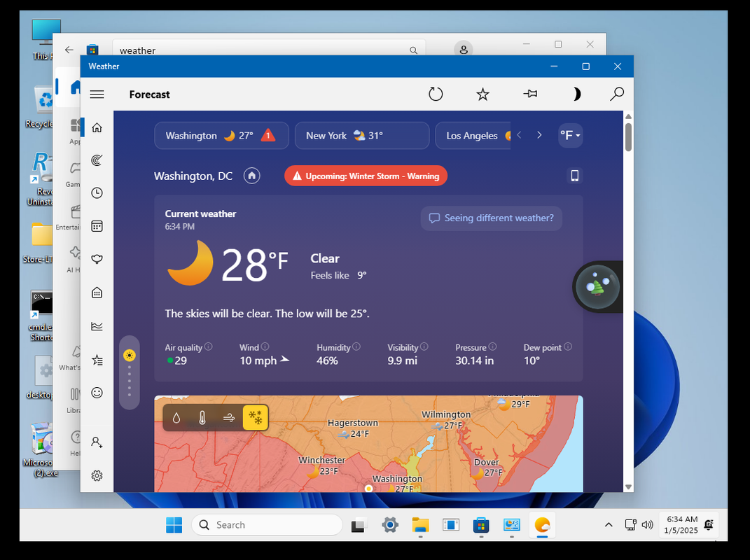The width and height of the screenshot is (750, 560).
Task: Open the volume tray icon
Action: pos(648,525)
